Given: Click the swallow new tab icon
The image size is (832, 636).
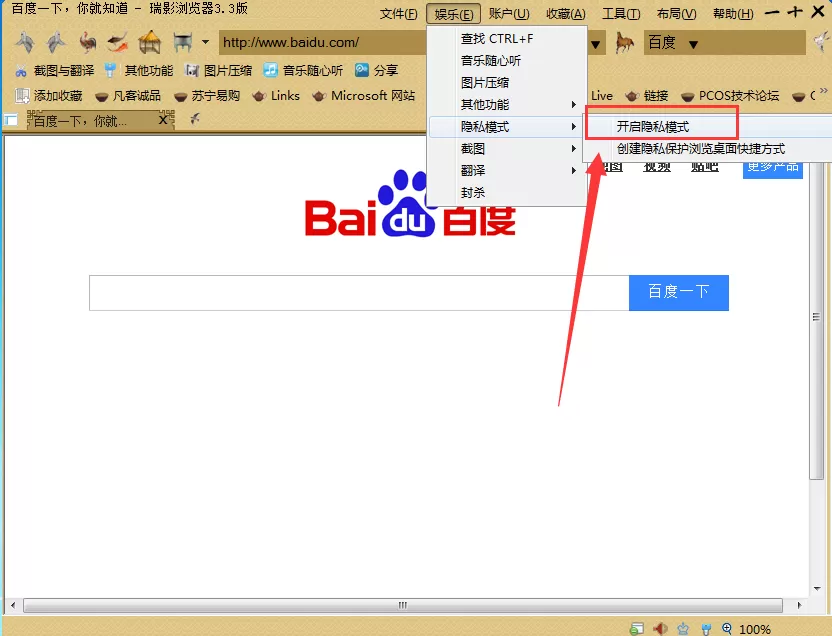Looking at the screenshot, I should 195,119.
